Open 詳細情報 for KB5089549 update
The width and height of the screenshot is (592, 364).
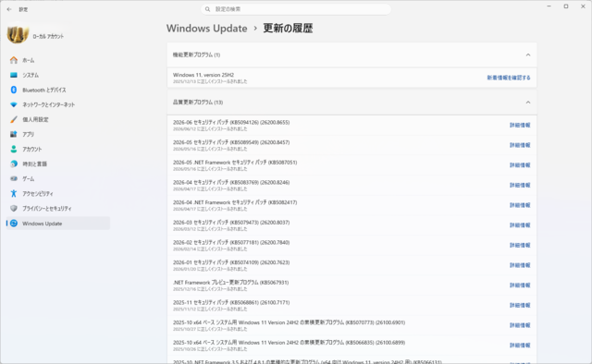tap(520, 145)
